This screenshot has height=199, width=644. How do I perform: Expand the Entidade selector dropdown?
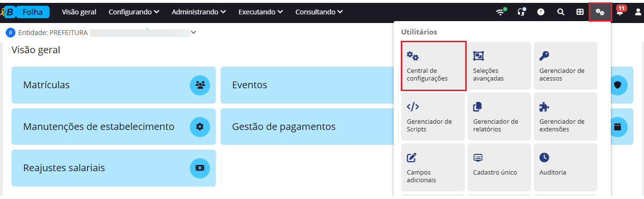click(x=194, y=33)
